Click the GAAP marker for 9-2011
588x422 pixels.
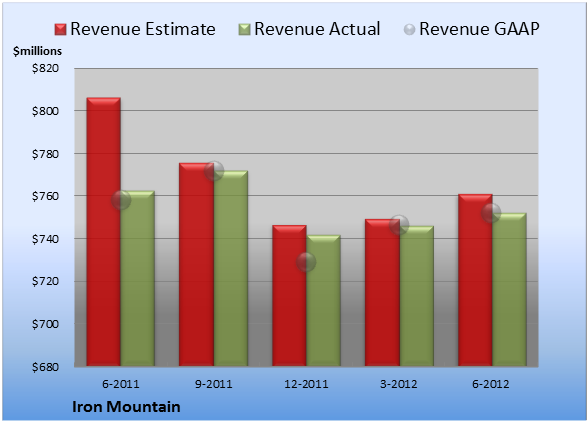point(214,171)
